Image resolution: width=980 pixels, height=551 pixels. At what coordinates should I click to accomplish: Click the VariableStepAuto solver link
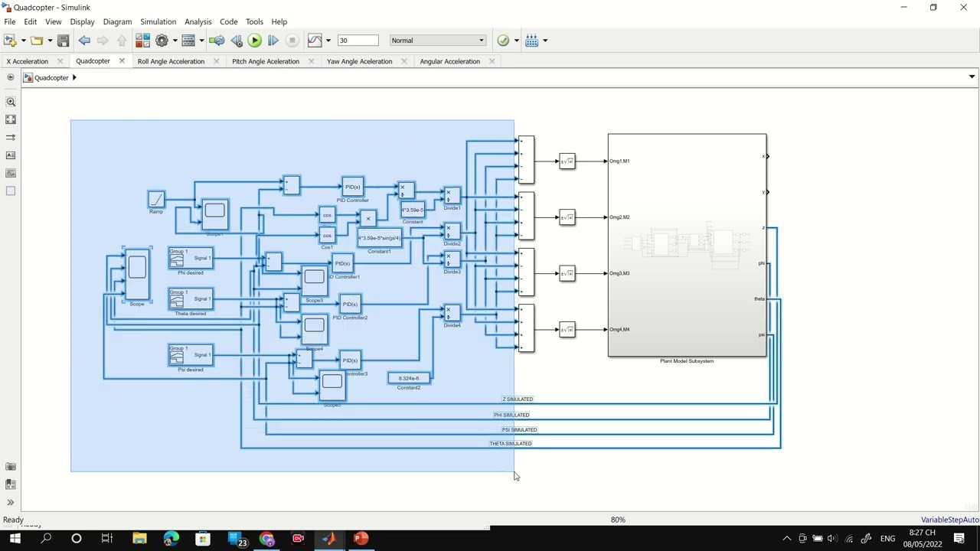pos(949,520)
